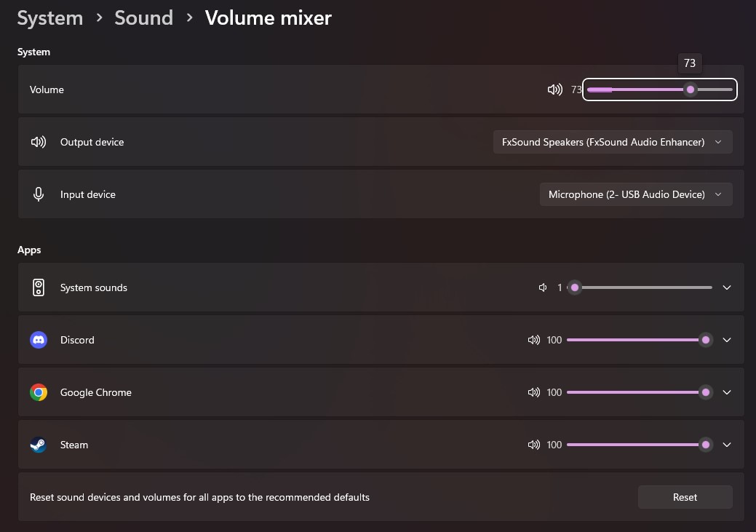Click the Output device speaker icon
756x532 pixels.
pyautogui.click(x=39, y=142)
